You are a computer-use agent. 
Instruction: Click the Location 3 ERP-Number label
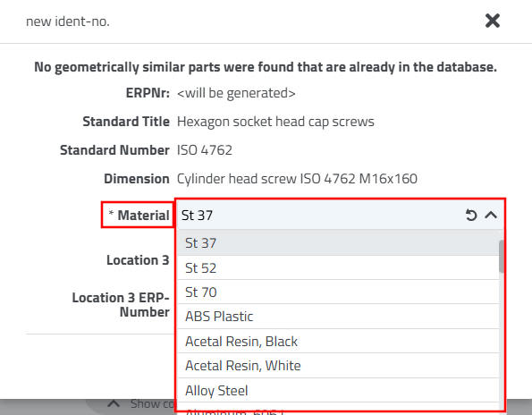(121, 305)
